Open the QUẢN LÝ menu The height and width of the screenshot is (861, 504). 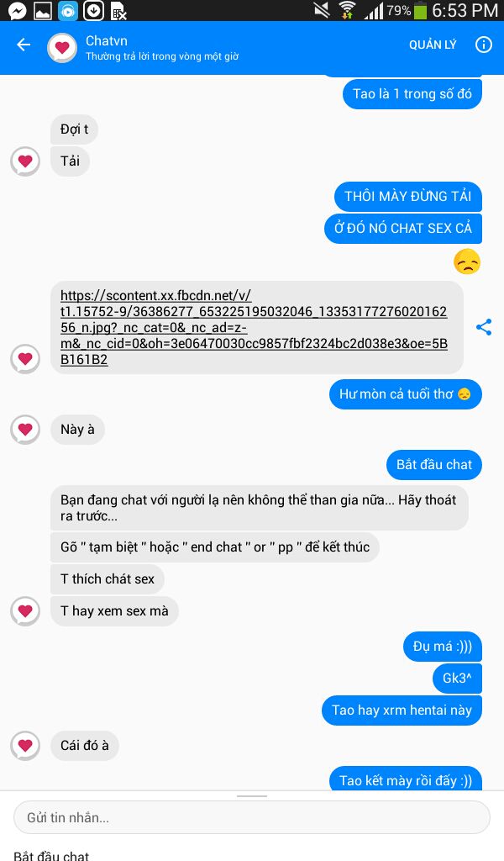433,45
